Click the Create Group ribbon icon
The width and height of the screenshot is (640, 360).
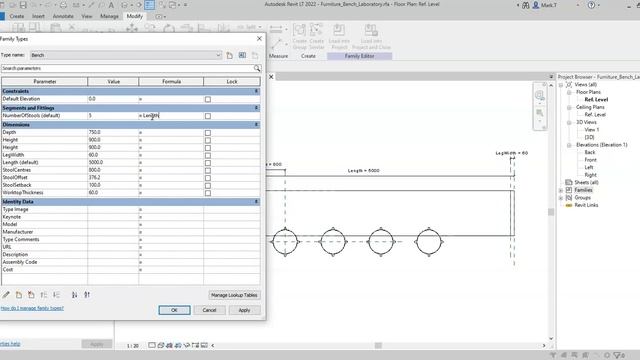(x=299, y=30)
